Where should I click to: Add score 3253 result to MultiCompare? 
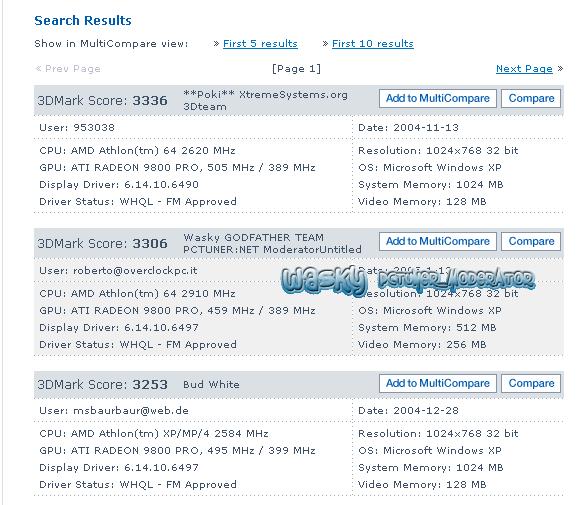tap(438, 383)
